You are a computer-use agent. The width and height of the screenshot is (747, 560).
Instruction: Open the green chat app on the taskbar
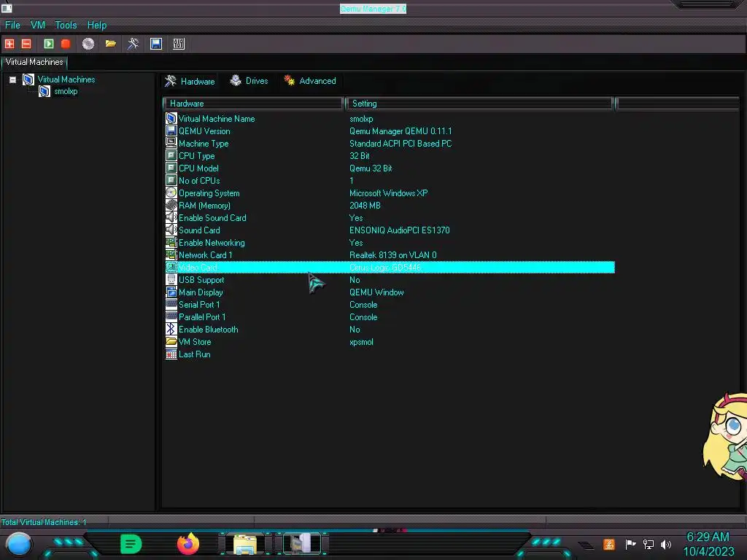[x=131, y=544]
